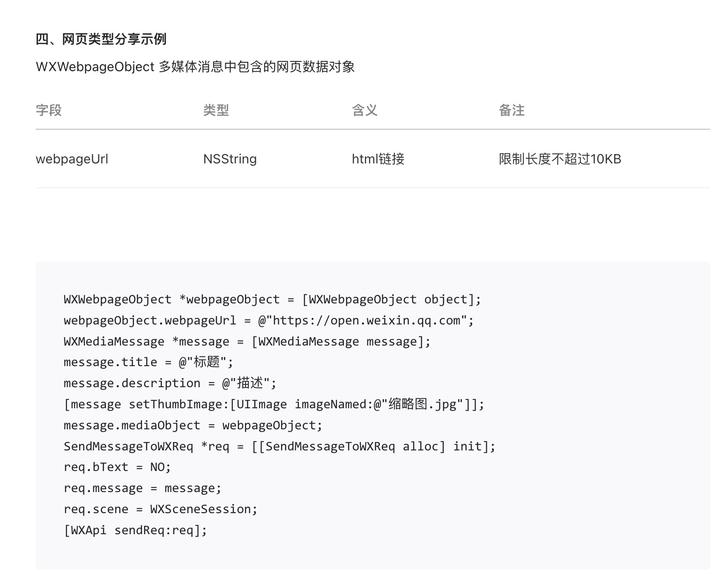Click the message.title code line
The image size is (728, 574).
pyautogui.click(x=148, y=362)
